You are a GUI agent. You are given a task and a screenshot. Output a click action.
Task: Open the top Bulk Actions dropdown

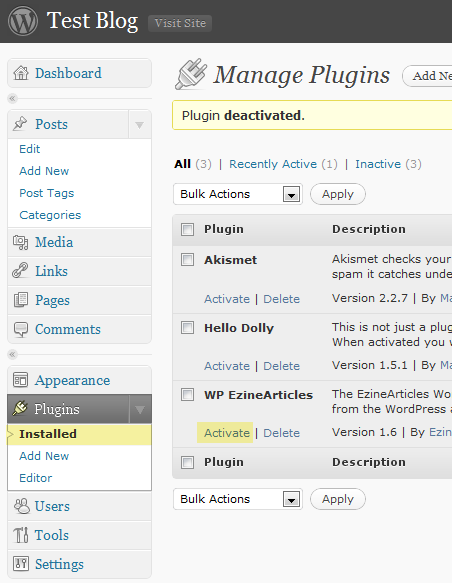pos(238,194)
